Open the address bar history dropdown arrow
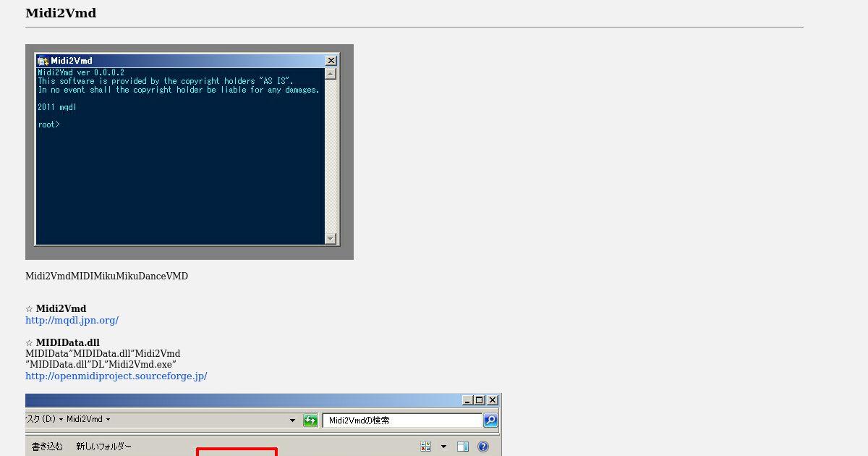Image resolution: width=868 pixels, height=456 pixels. point(292,421)
